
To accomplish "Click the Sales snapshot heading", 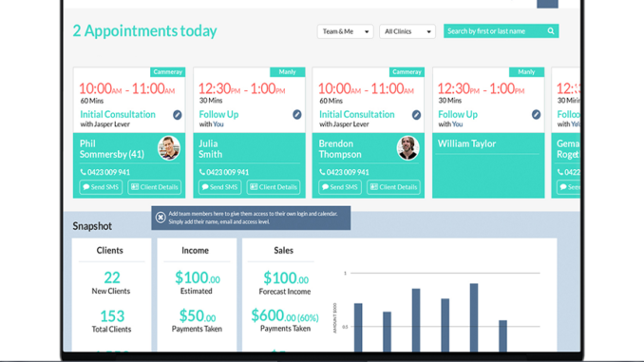I will click(x=283, y=250).
